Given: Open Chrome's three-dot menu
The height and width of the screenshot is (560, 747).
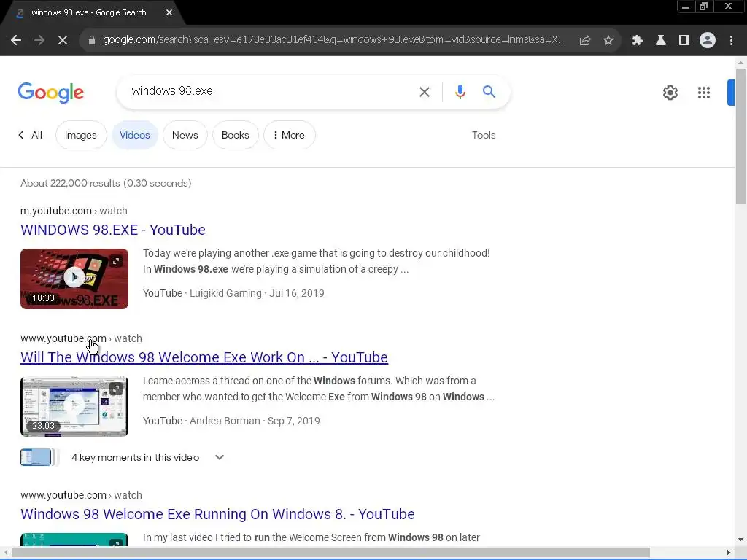Looking at the screenshot, I should (731, 41).
